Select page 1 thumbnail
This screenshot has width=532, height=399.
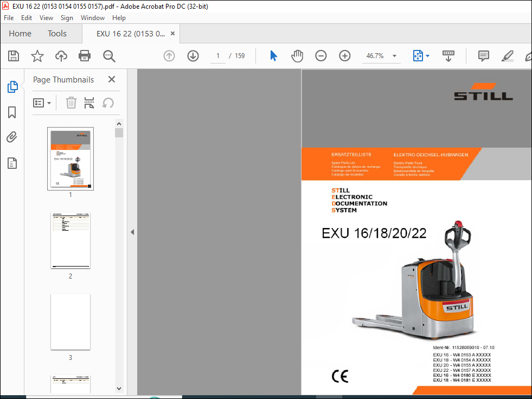(x=70, y=159)
